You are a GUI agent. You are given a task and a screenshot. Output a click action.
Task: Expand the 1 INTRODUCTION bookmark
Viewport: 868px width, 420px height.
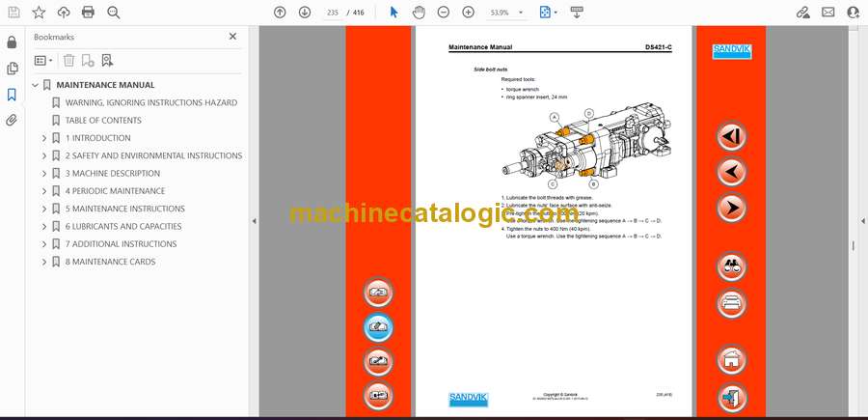pyautogui.click(x=44, y=138)
